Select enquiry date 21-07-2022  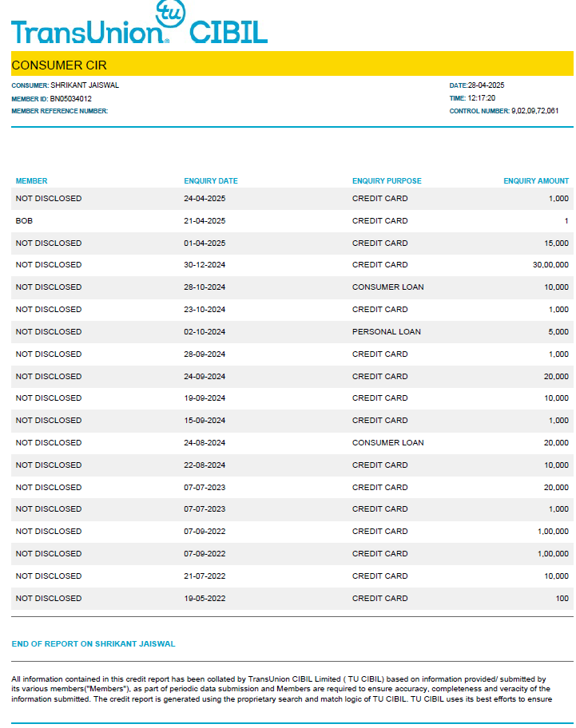point(205,576)
